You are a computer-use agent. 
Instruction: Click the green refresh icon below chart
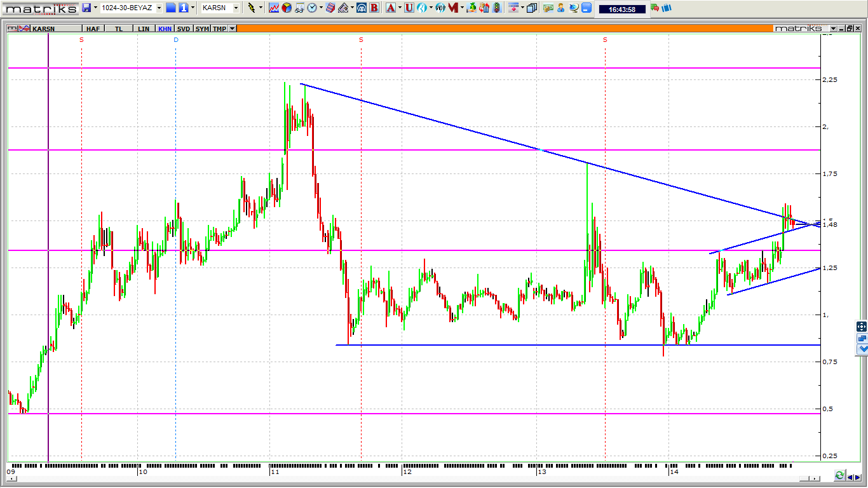pyautogui.click(x=840, y=475)
